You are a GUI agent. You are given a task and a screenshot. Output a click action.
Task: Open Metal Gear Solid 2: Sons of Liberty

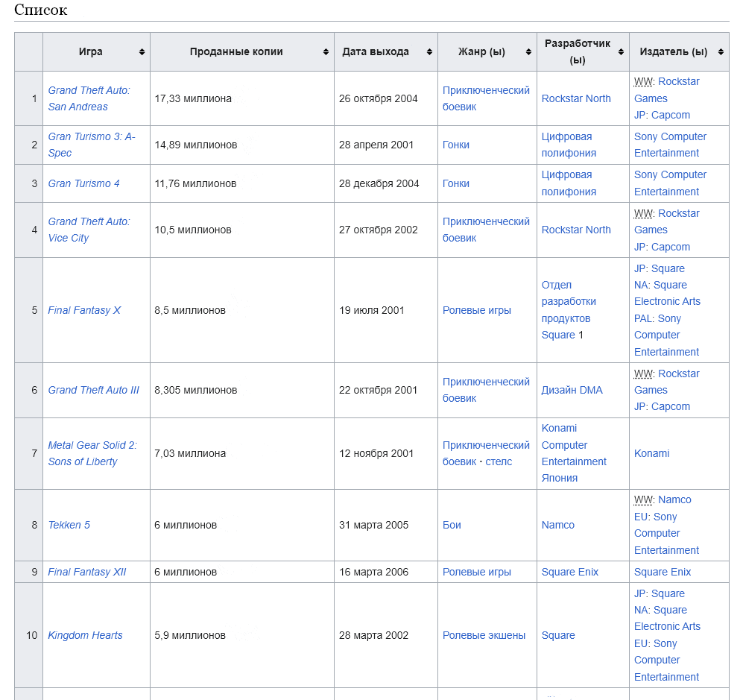tap(92, 453)
